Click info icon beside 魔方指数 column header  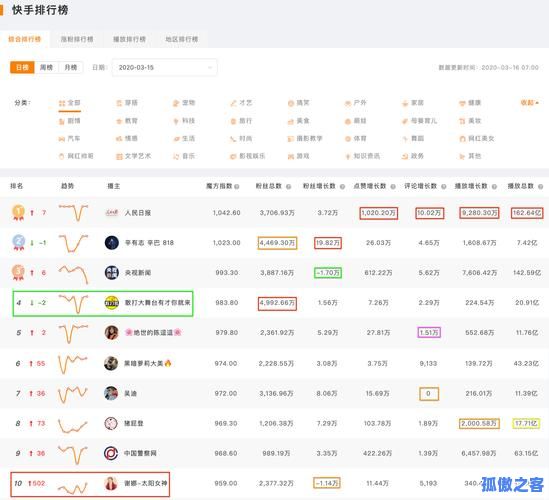pos(237,187)
